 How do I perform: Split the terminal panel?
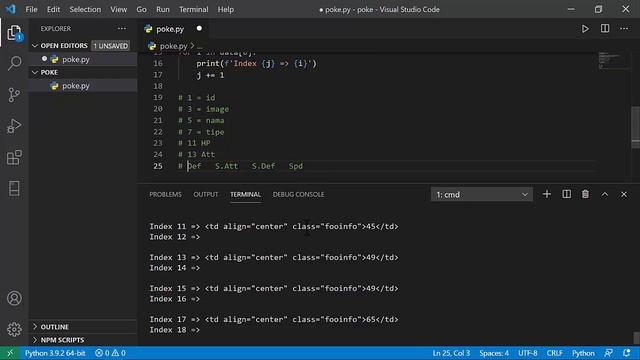(566, 194)
